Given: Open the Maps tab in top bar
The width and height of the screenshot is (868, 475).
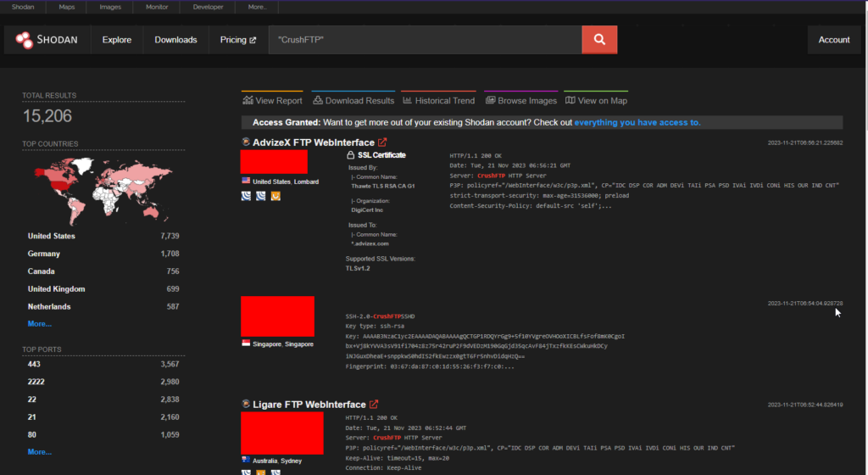Looking at the screenshot, I should 66,7.
